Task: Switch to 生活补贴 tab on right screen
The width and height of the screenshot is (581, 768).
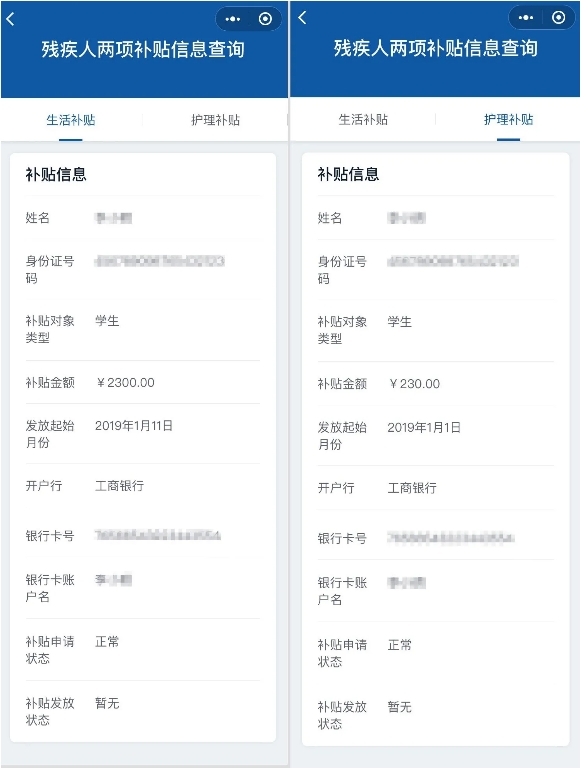Action: tap(363, 120)
